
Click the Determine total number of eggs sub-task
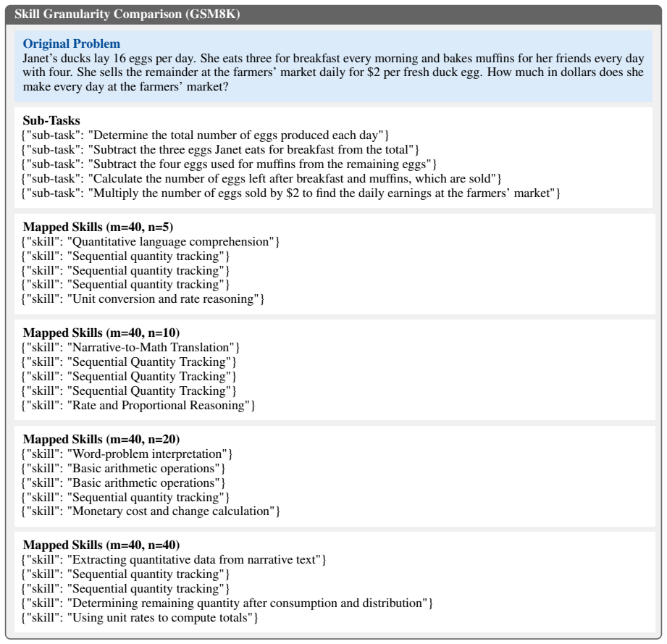[205, 135]
